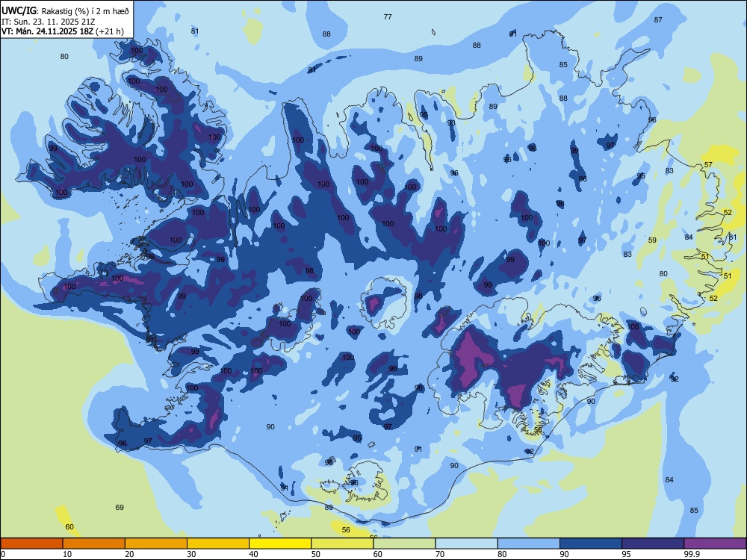Click the humidity value 58 near Vatnajökull's southern edge
The width and height of the screenshot is (747, 560).
pos(538,429)
